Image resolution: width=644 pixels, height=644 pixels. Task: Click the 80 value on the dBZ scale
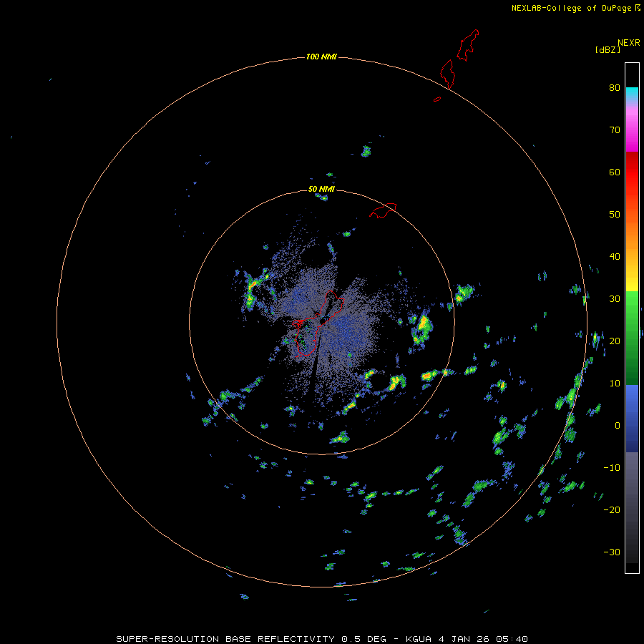click(615, 87)
